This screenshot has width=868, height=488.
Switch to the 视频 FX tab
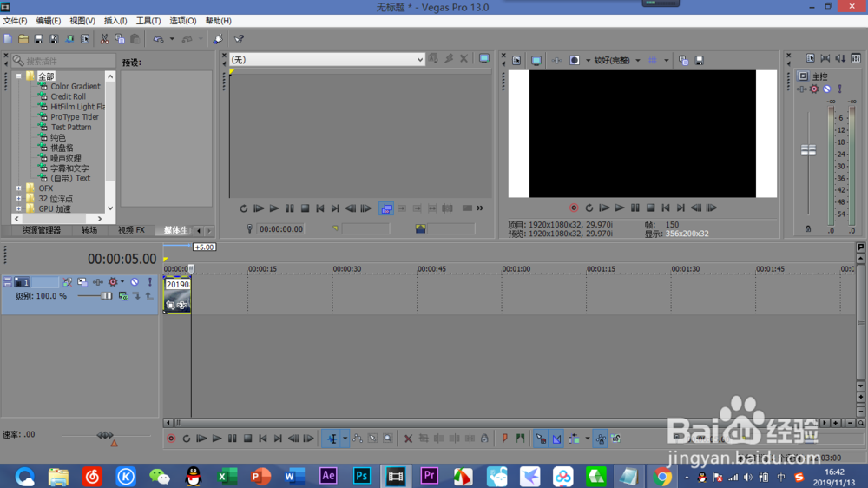click(x=131, y=230)
